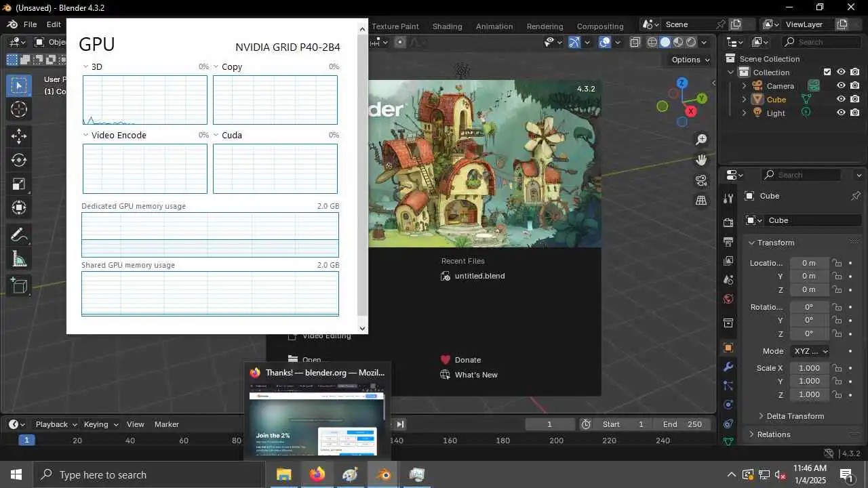The height and width of the screenshot is (488, 868).
Task: Open the timeline Marker menu
Action: click(x=166, y=424)
